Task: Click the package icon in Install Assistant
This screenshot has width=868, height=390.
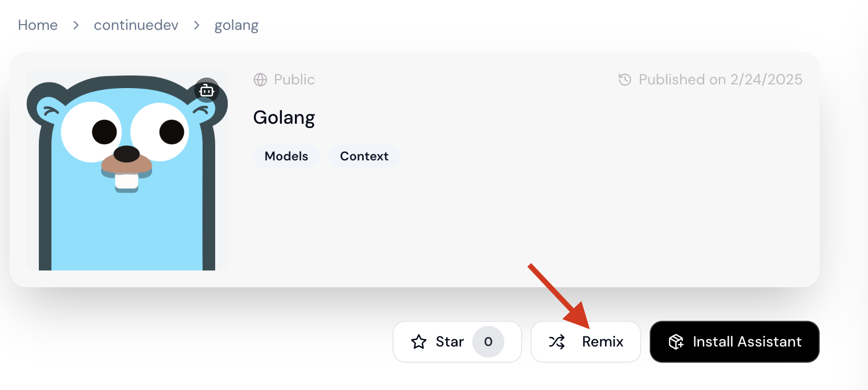Action: (x=676, y=342)
